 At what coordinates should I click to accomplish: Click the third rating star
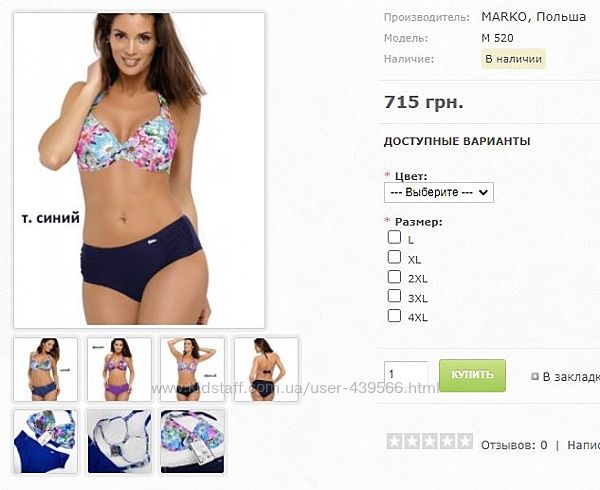click(x=430, y=441)
